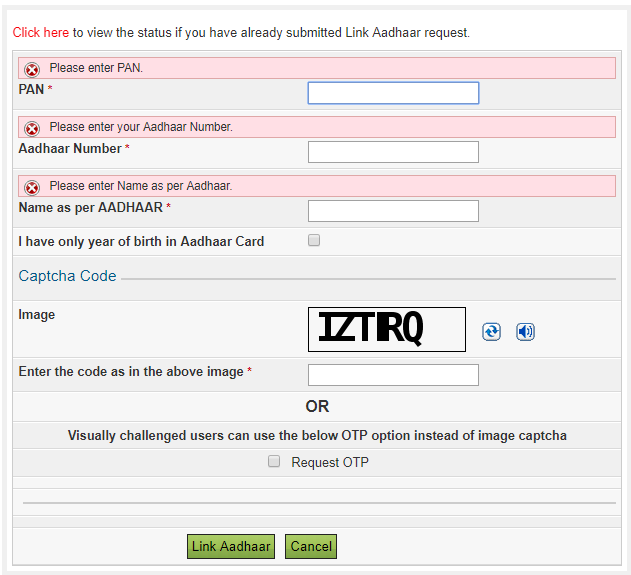Click the 'Image' label text
Viewport: 631px width, 575px height.
(37, 315)
